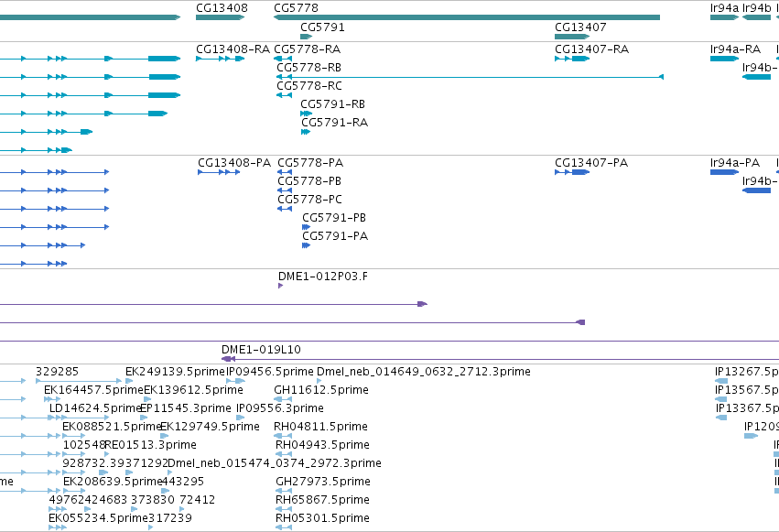Image resolution: width=779 pixels, height=532 pixels.
Task: Click the EP11545.3prime EST label
Action: pos(186,408)
